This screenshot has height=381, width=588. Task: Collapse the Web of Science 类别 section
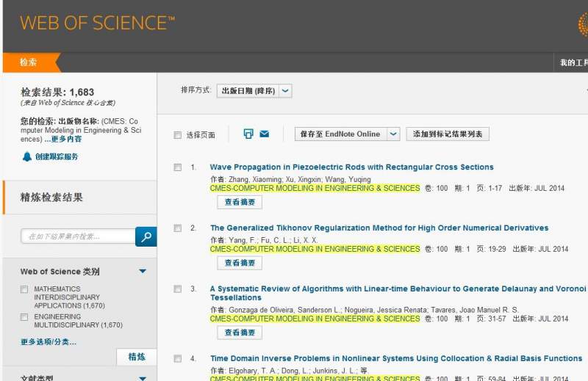tap(143, 271)
